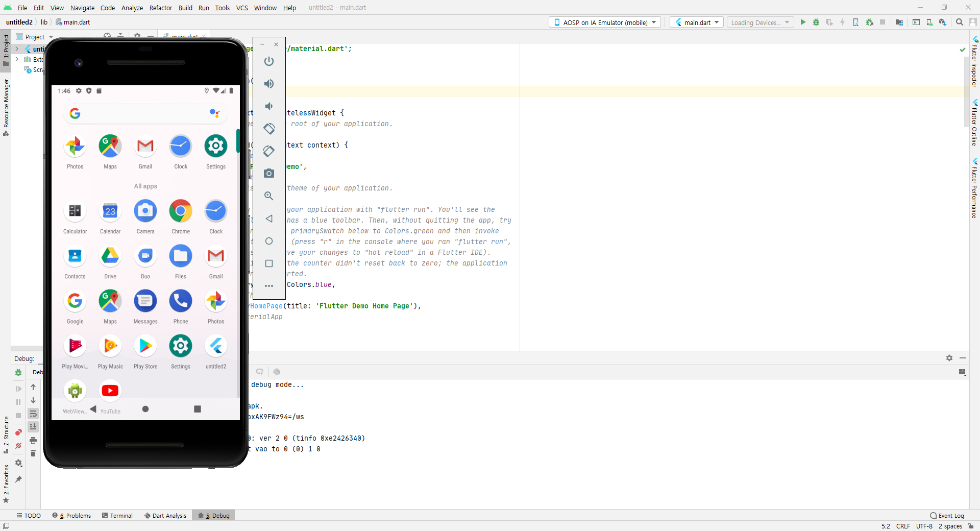
Task: View breakpoints via the red circles icon
Action: pyautogui.click(x=18, y=432)
